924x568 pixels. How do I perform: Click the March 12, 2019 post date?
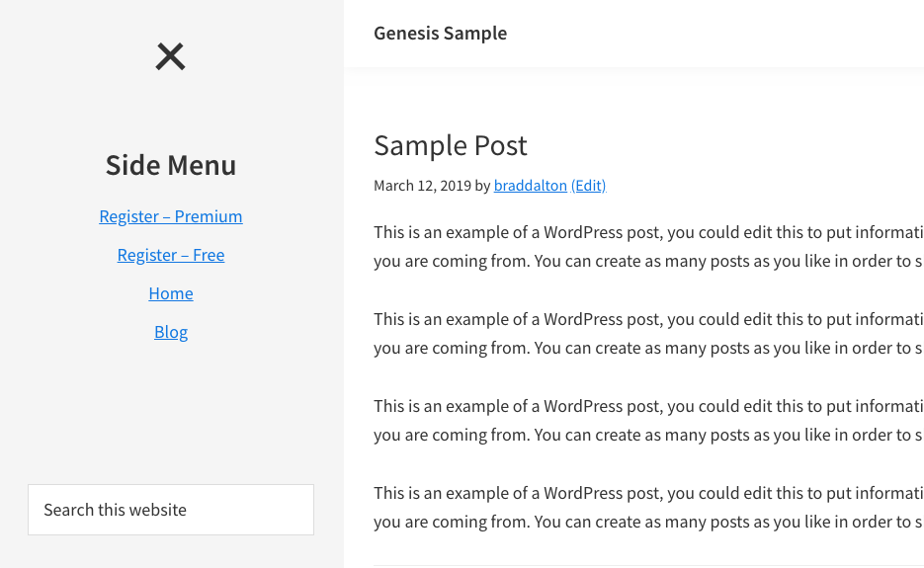tap(422, 186)
